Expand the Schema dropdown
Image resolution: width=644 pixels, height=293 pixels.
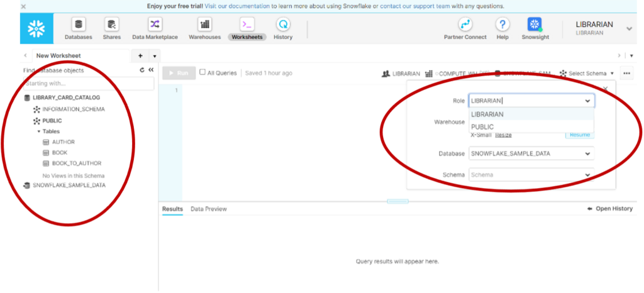[x=531, y=175]
